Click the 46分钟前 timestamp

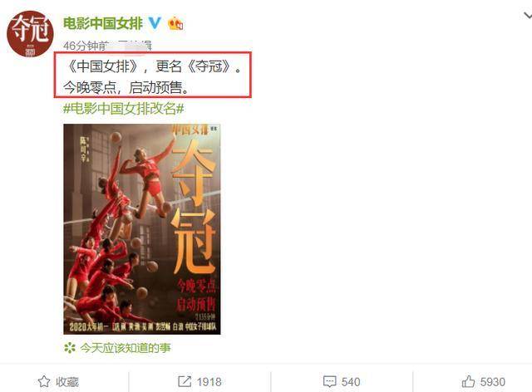pyautogui.click(x=86, y=46)
